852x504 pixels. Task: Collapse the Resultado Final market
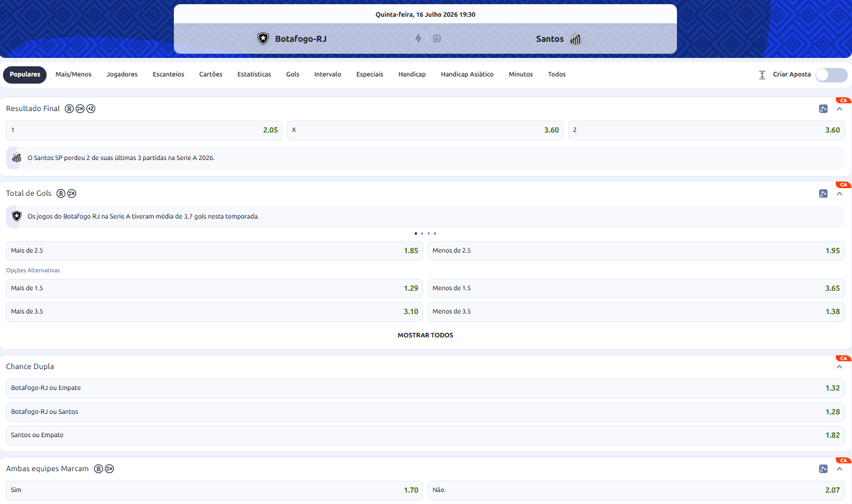[x=839, y=109]
